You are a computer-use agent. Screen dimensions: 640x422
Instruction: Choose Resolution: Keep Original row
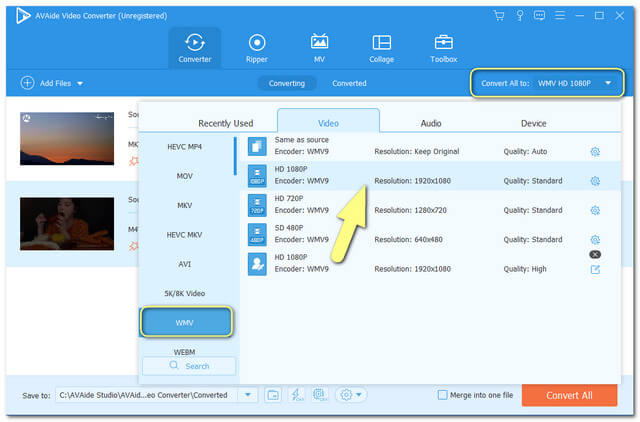click(x=430, y=147)
